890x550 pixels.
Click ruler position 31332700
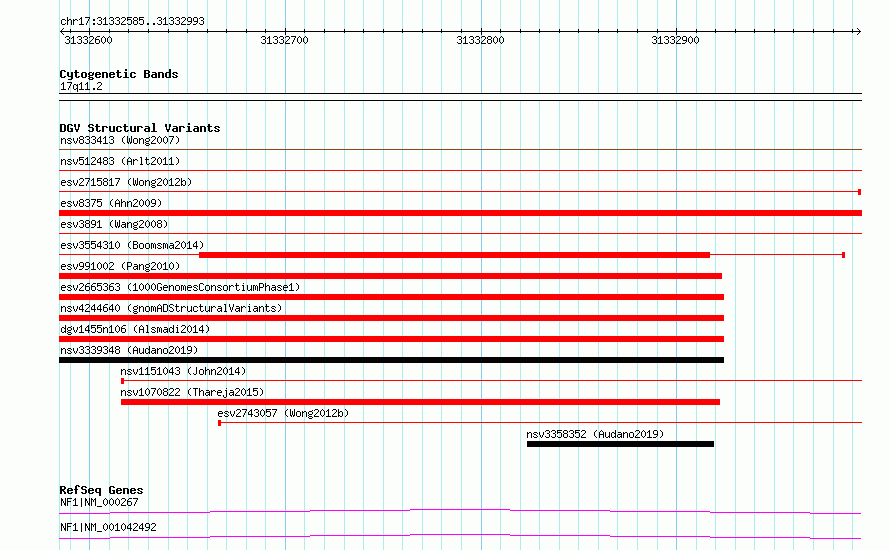(x=284, y=40)
